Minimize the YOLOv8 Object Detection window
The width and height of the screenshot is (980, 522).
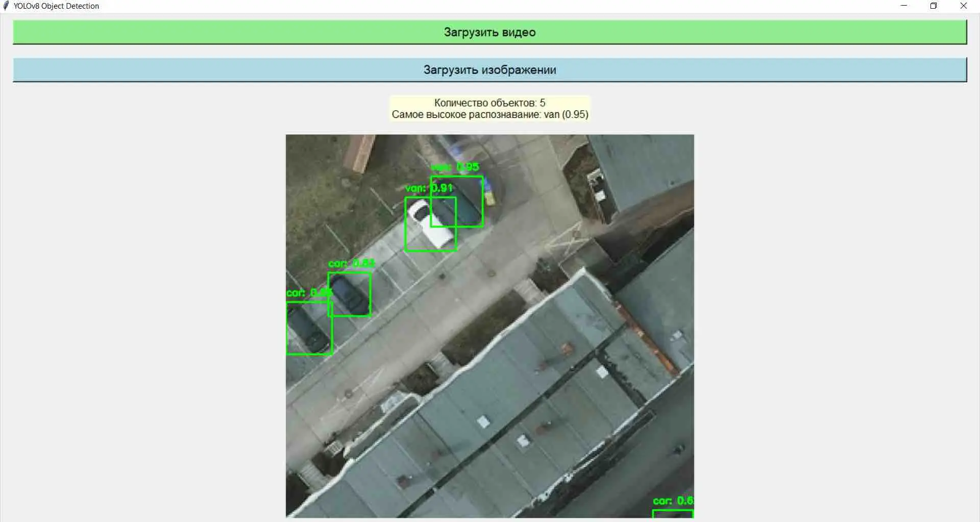click(x=904, y=6)
